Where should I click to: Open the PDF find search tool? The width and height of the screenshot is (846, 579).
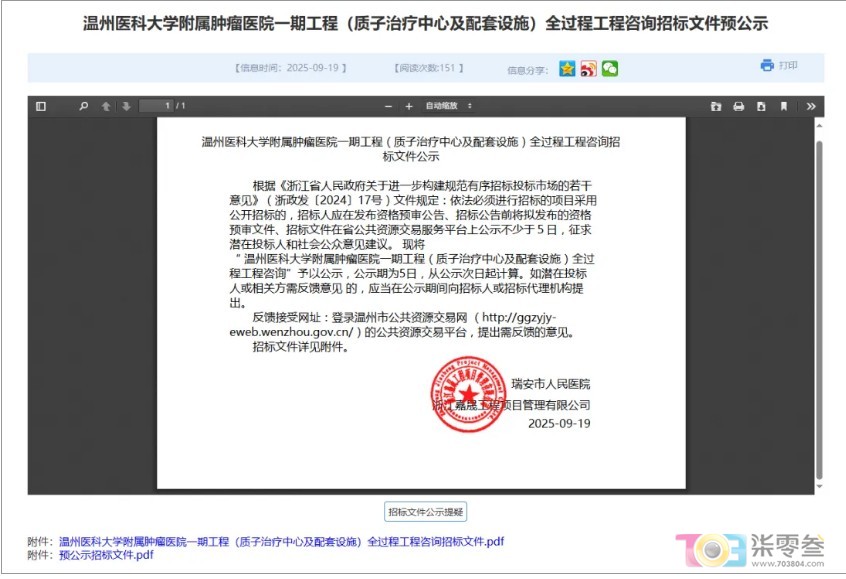tap(84, 106)
